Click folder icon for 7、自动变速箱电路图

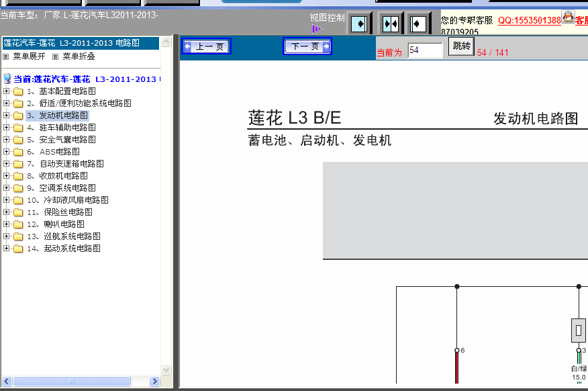click(x=18, y=164)
